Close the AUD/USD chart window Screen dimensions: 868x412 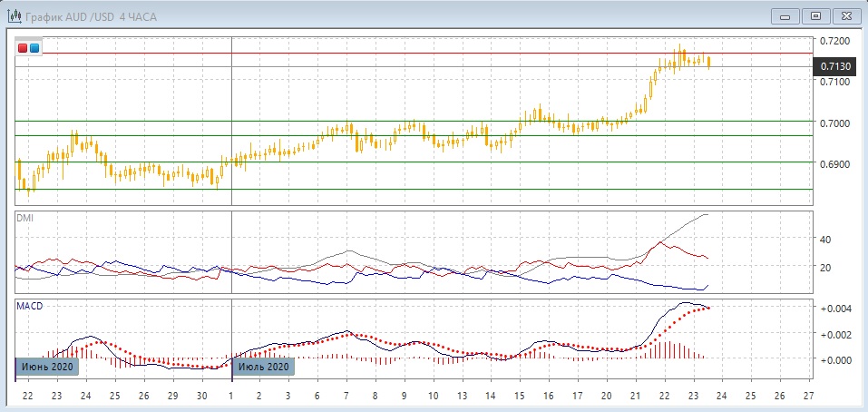pos(845,15)
